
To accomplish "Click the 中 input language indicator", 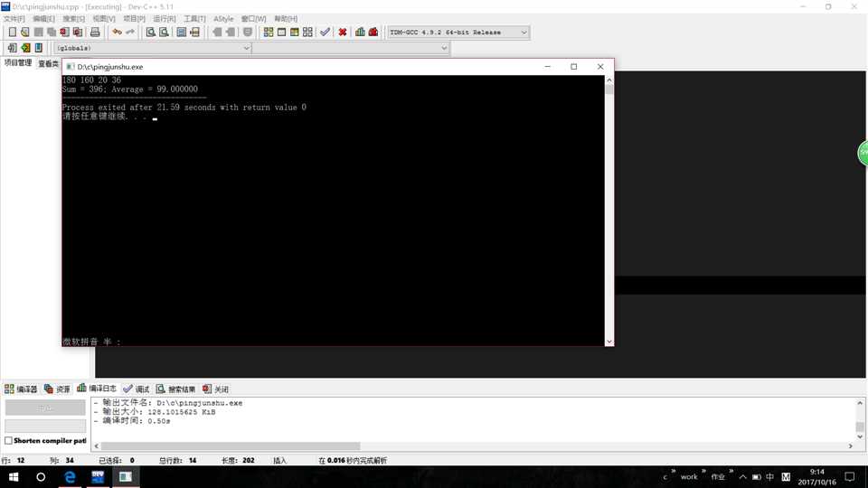I will pos(770,476).
